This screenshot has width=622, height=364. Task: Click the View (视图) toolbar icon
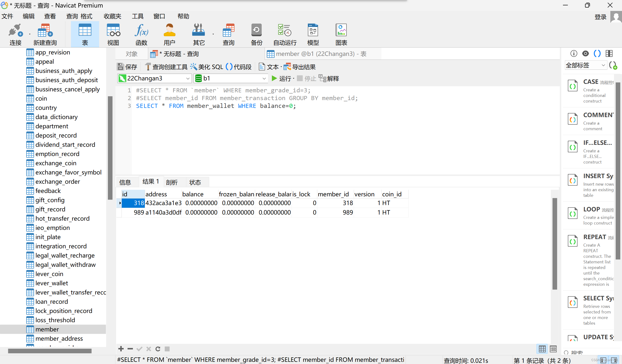coord(113,35)
